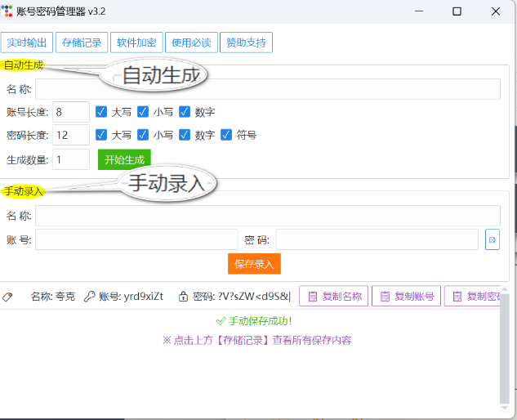
Task: Click the 开始生成 green button
Action: 124,159
